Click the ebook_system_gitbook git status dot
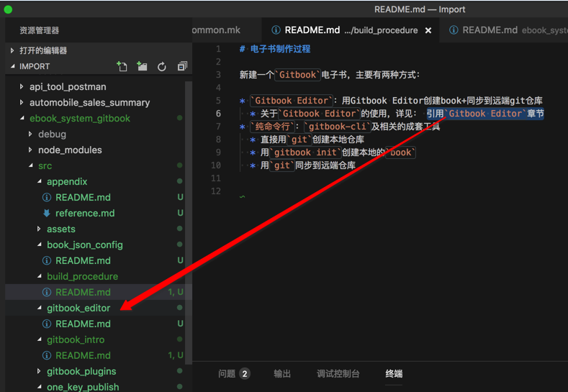This screenshot has height=392, width=568. (180, 118)
